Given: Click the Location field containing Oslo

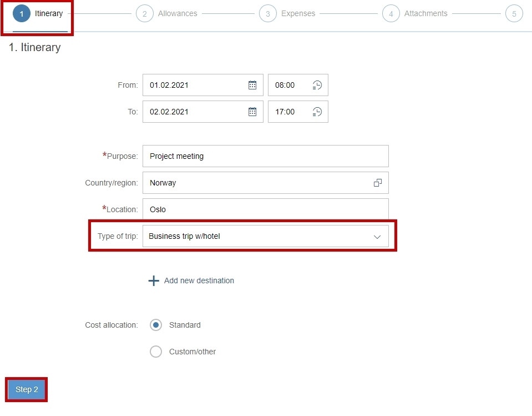Looking at the screenshot, I should click(x=266, y=209).
